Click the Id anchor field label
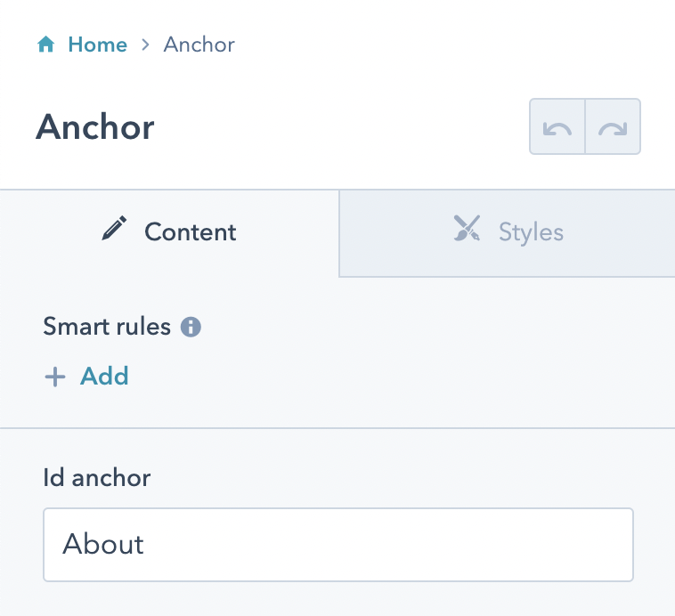Image resolution: width=675 pixels, height=616 pixels. pyautogui.click(x=97, y=478)
